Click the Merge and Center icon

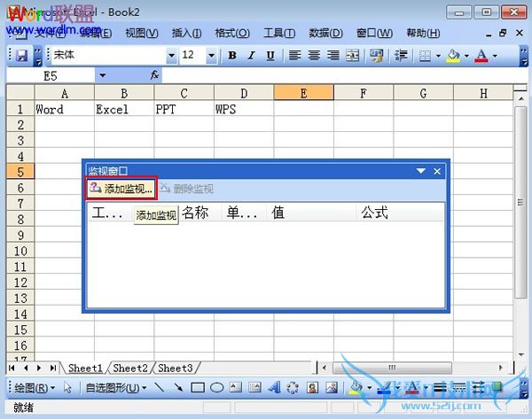(x=352, y=55)
